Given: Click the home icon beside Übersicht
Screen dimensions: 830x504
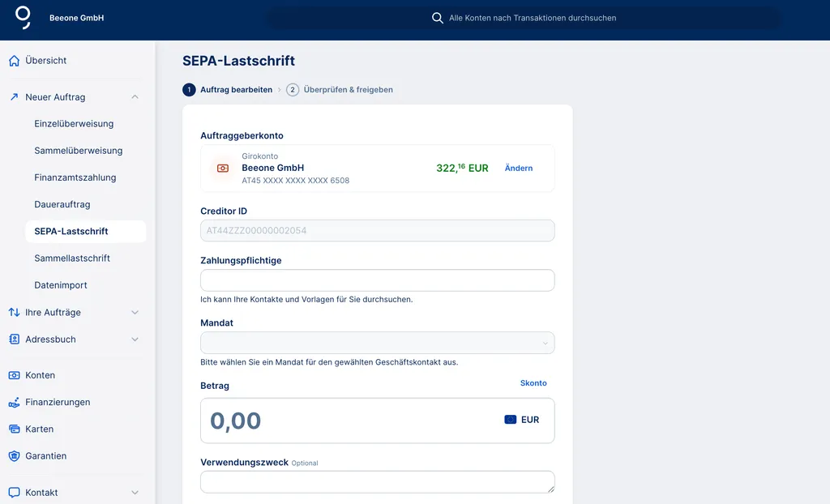Looking at the screenshot, I should click(x=13, y=60).
